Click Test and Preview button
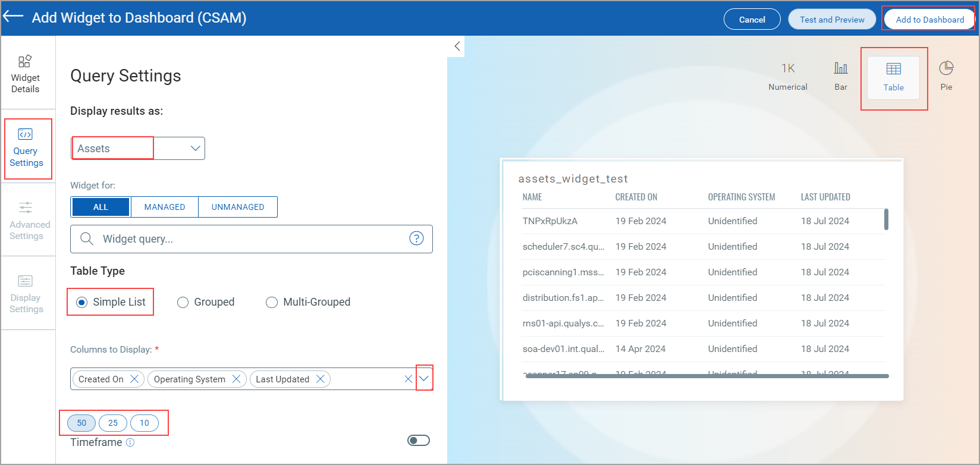 coord(832,20)
